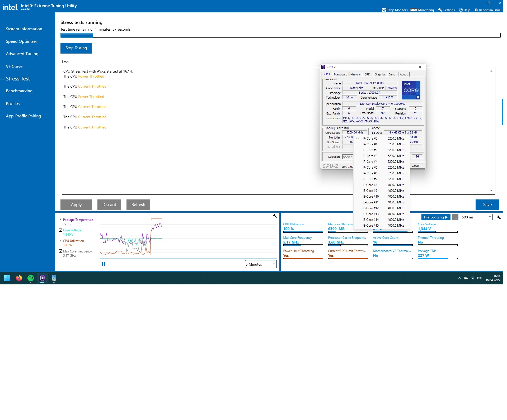This screenshot has height=420, width=507.
Task: Open the Benchmarking section in sidebar
Action: 19,91
